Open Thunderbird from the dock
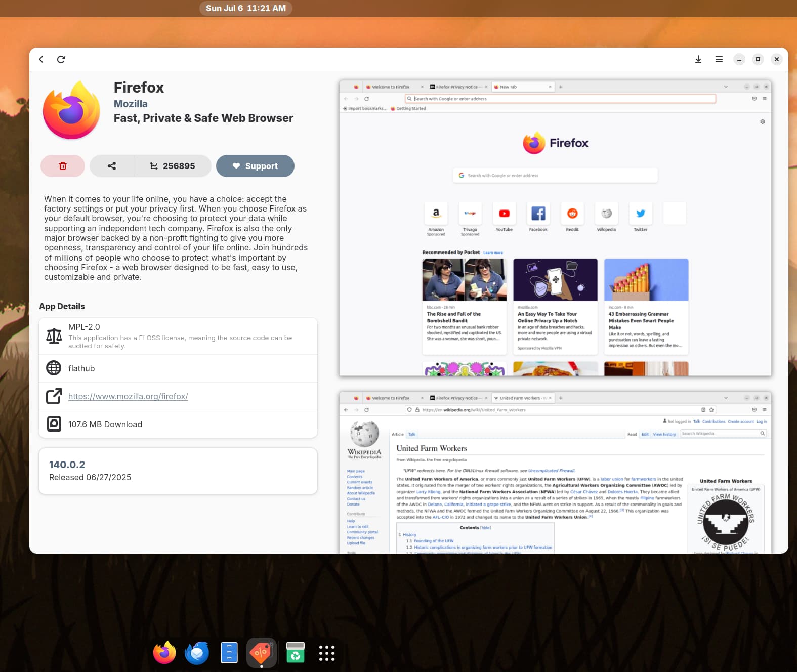This screenshot has height=672, width=797. point(197,653)
